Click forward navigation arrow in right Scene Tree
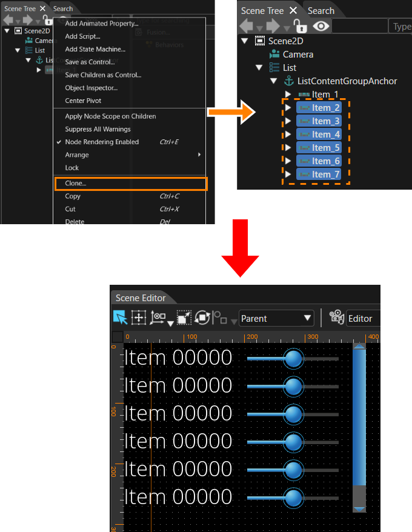The height and width of the screenshot is (532, 412). tap(273, 26)
